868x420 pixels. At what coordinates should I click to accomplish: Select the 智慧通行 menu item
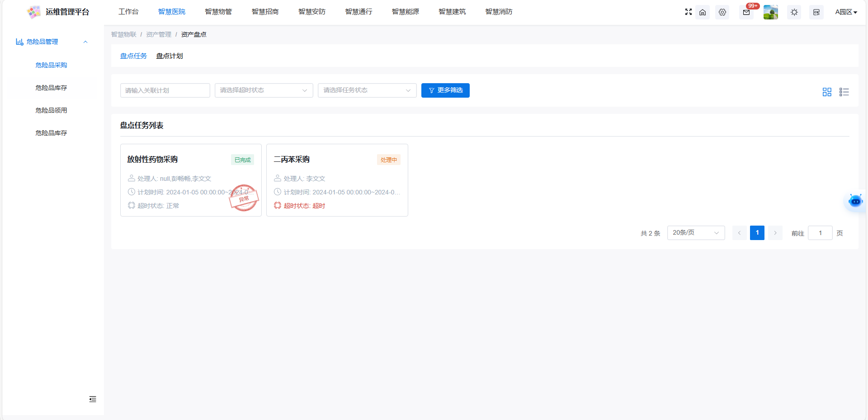point(359,12)
